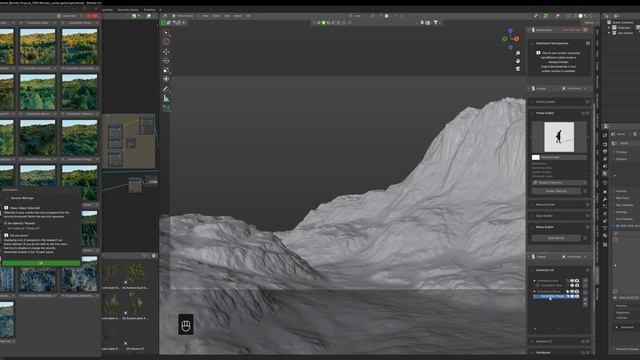Toggle viewport visibility of the highlighted system
Screen dimensions: 640x360
[572, 296]
